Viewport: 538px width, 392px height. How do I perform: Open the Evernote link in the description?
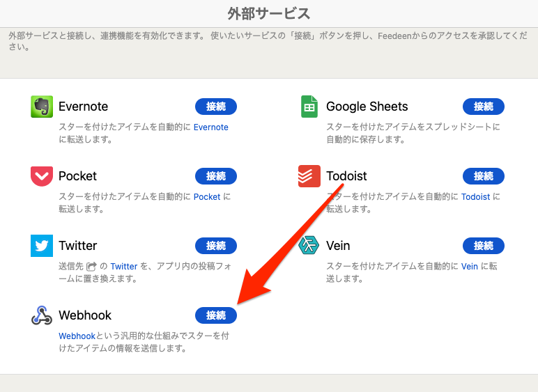[210, 127]
